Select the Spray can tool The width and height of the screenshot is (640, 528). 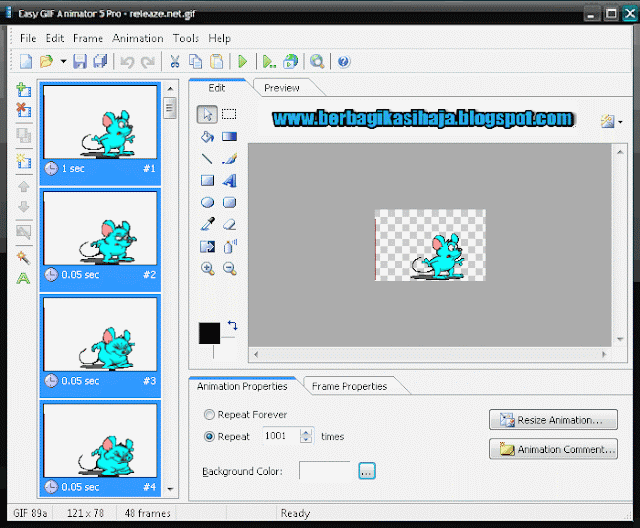[x=230, y=246]
